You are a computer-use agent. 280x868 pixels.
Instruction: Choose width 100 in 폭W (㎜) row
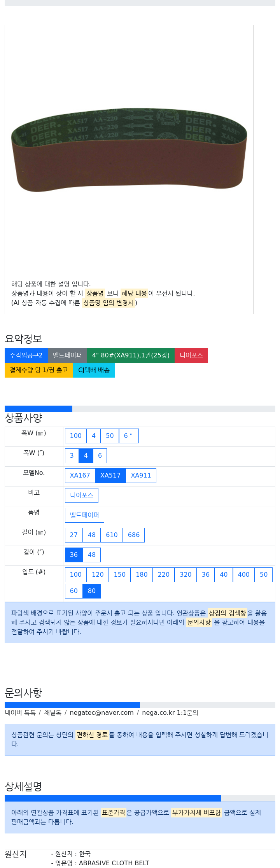pos(76,436)
